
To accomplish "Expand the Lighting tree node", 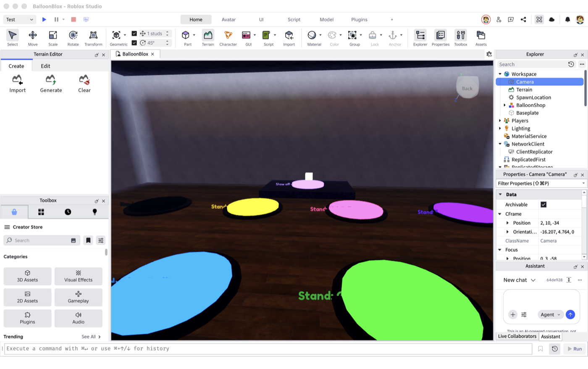I will point(500,129).
